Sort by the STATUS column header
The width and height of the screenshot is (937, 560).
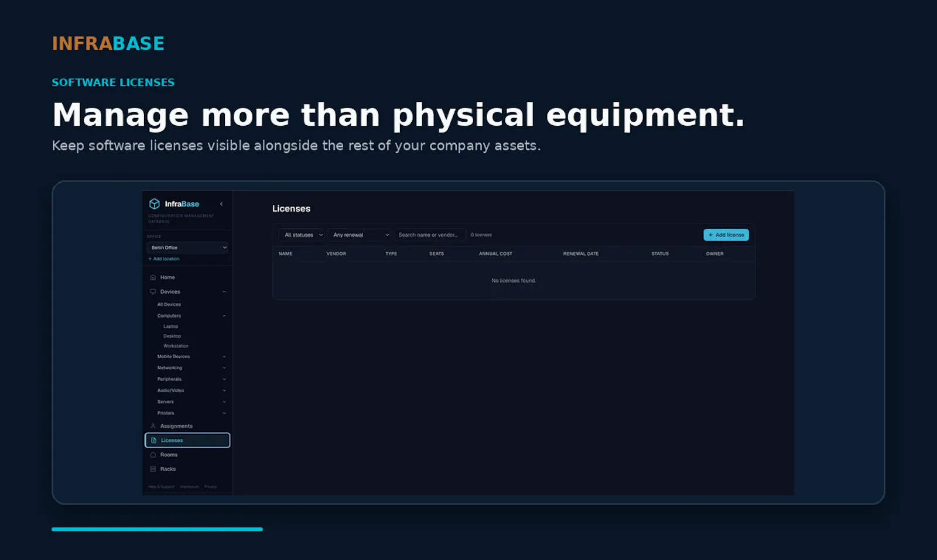point(660,253)
